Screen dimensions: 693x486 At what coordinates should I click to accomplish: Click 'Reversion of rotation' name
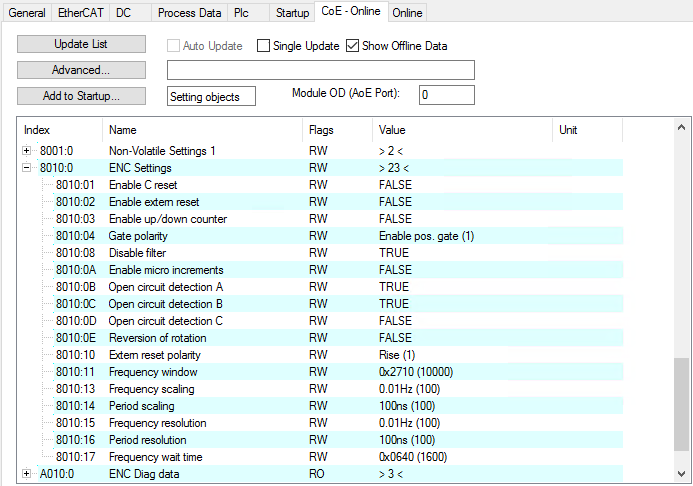[158, 338]
